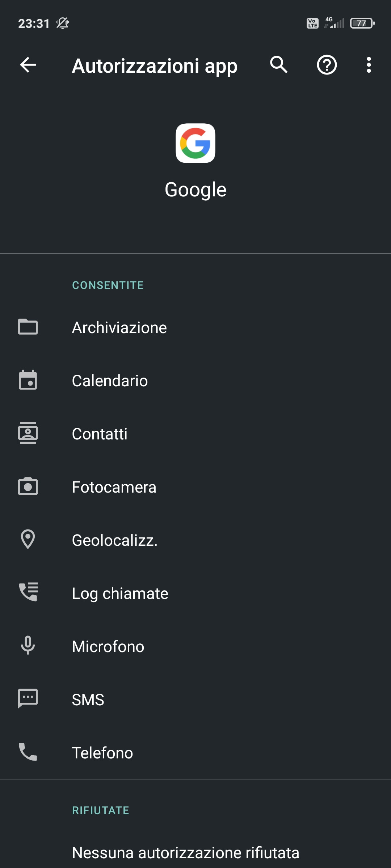Tap the Google app logo
The image size is (391, 868).
pos(195,143)
